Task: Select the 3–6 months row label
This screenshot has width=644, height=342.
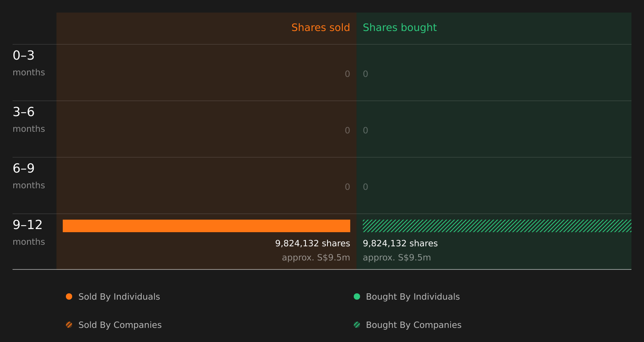Action: (29, 120)
